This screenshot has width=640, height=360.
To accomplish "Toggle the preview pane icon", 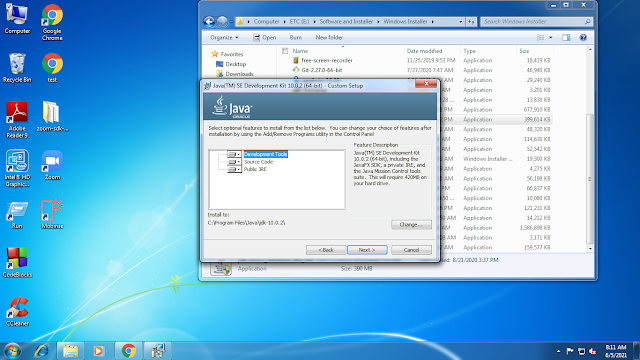I will coord(566,38).
